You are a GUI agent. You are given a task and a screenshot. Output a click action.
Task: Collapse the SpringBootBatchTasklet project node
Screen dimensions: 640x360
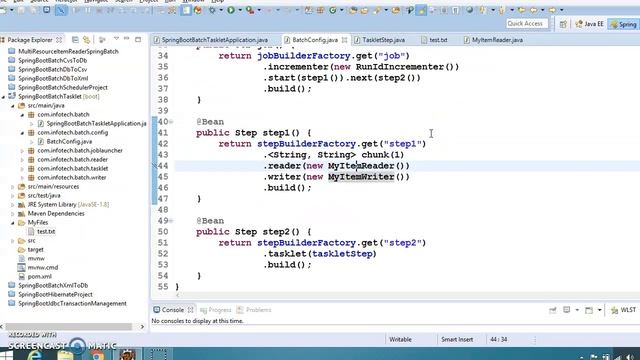tap(4, 97)
